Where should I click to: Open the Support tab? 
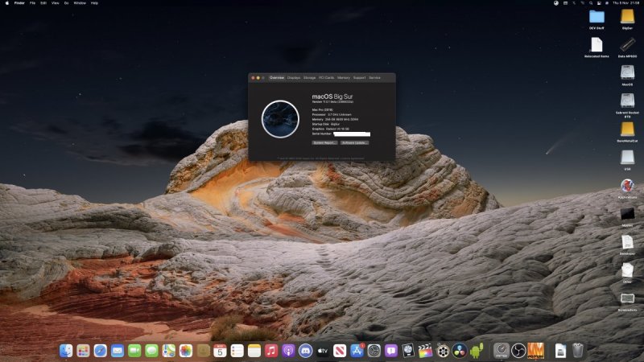pos(359,77)
